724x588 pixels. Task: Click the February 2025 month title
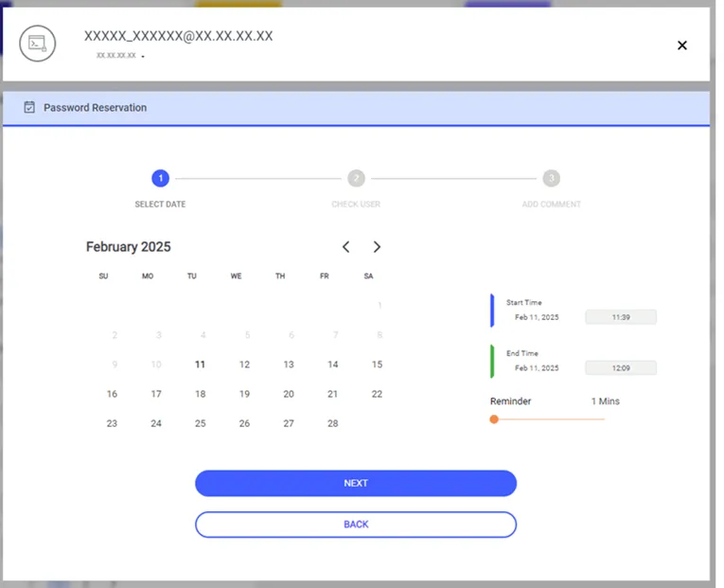[x=129, y=246]
